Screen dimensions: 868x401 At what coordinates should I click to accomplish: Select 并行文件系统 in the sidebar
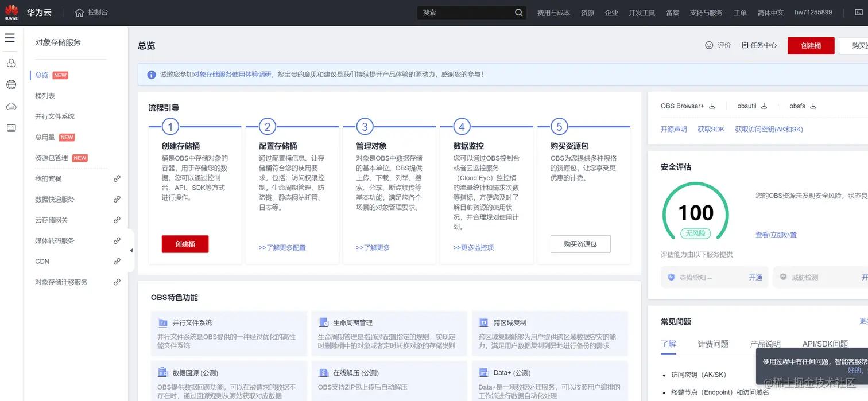click(55, 116)
